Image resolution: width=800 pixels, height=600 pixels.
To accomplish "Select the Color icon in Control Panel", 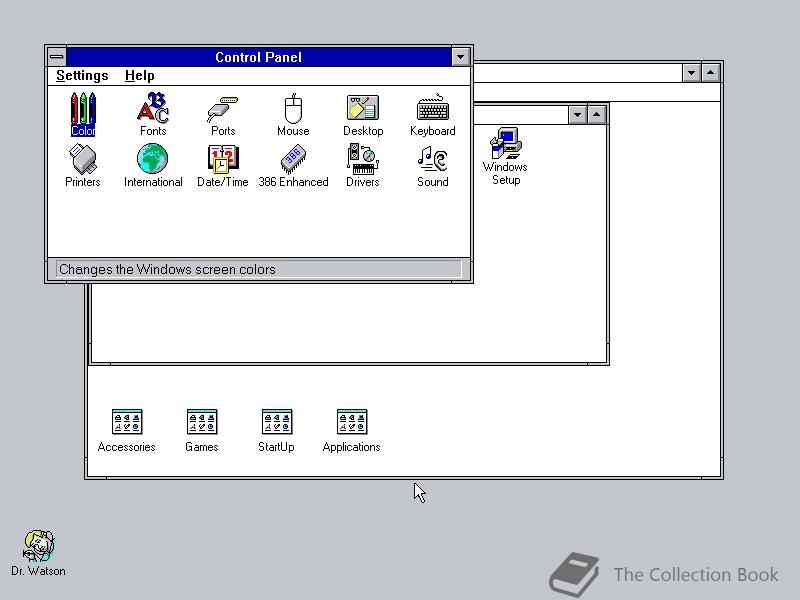I will click(83, 114).
